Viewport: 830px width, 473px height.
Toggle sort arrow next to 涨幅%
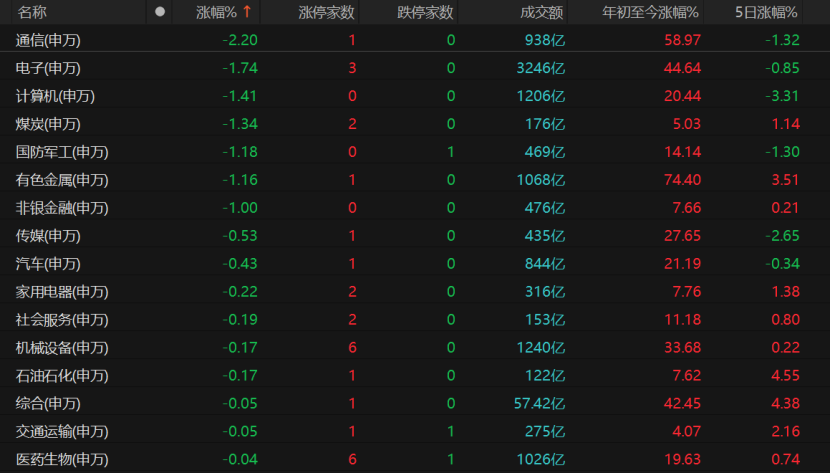click(247, 12)
